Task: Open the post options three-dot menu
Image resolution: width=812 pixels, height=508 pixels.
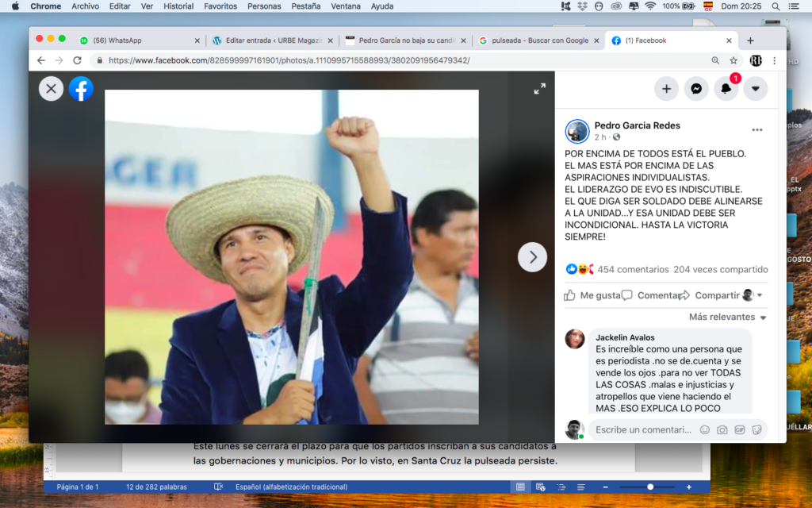Action: 756,130
